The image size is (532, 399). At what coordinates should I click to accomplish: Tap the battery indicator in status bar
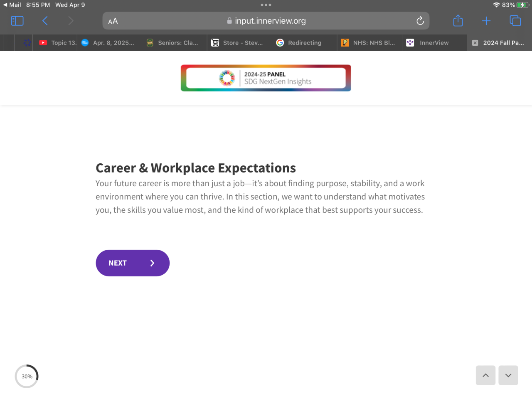[522, 5]
